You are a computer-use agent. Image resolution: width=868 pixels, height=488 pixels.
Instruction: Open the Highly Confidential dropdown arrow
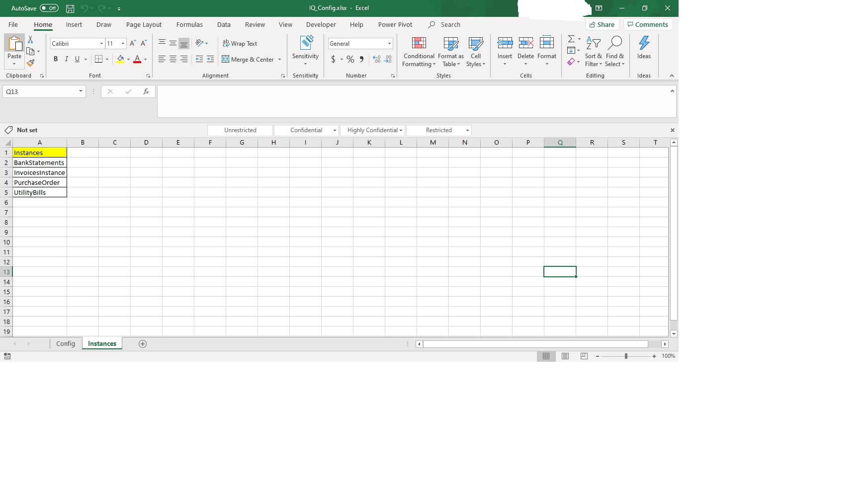click(401, 130)
